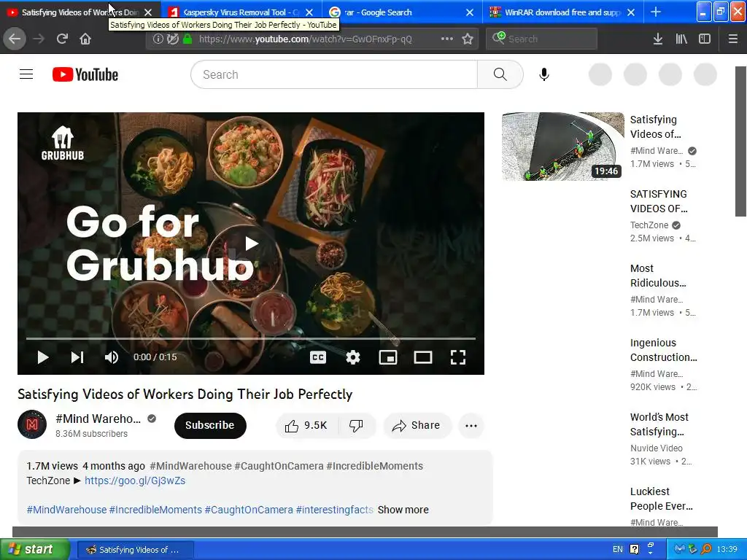
Task: Bookmark this page with the star icon
Action: point(468,39)
